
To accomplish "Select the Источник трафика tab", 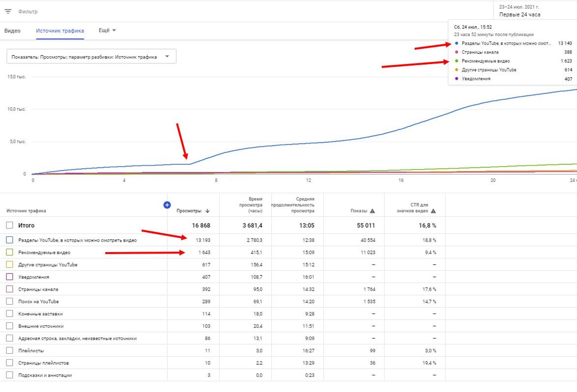I will (60, 31).
